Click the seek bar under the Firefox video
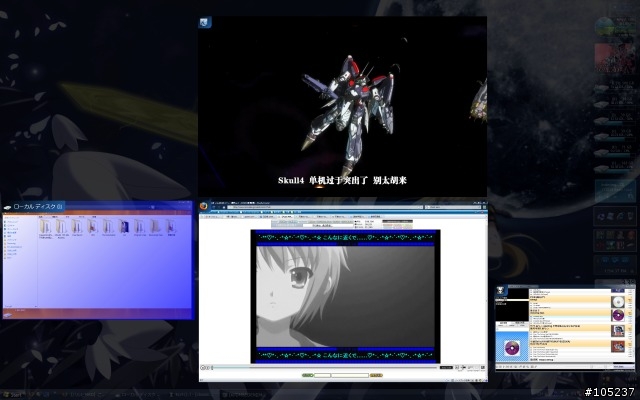640x400 pixels. tap(324, 368)
